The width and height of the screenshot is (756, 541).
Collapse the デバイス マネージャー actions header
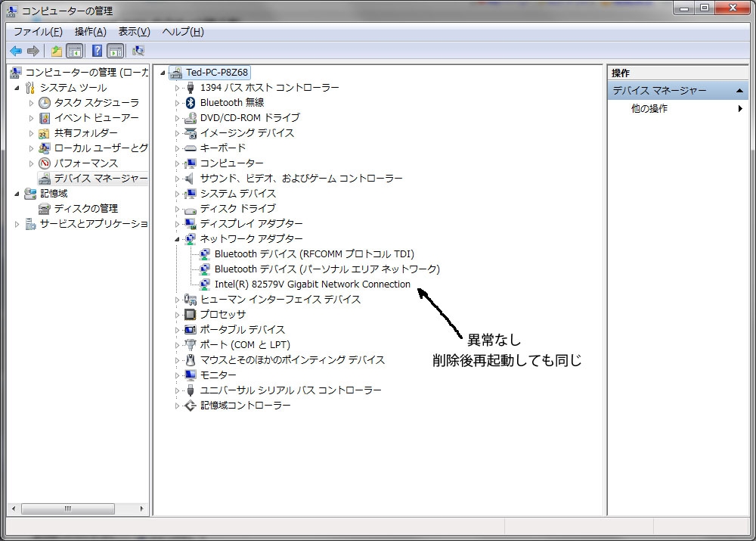(739, 91)
